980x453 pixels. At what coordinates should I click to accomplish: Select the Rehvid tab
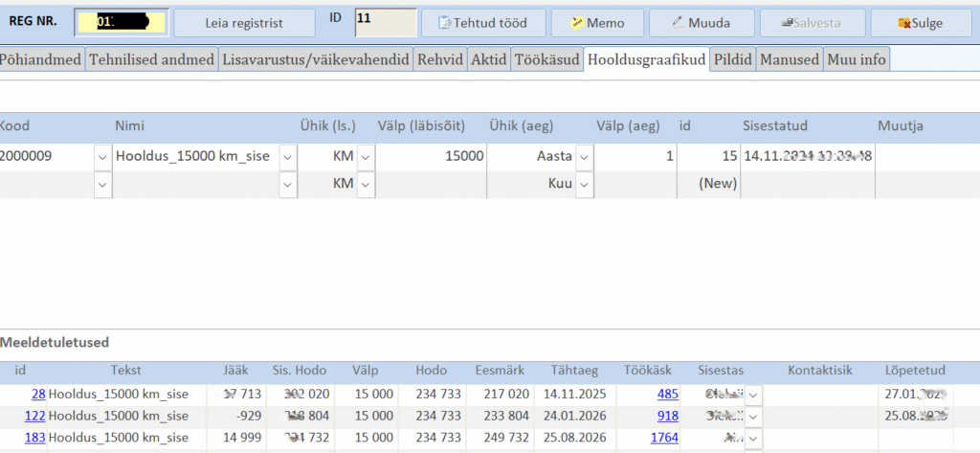(439, 59)
